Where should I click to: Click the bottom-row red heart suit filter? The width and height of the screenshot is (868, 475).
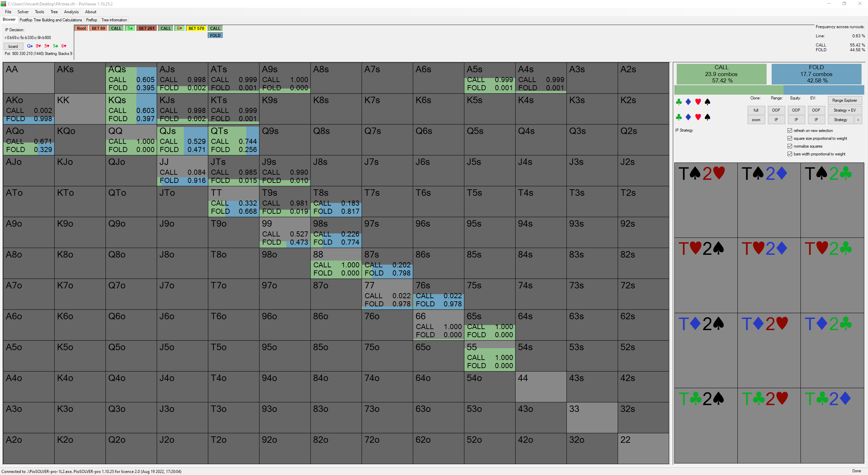(698, 117)
